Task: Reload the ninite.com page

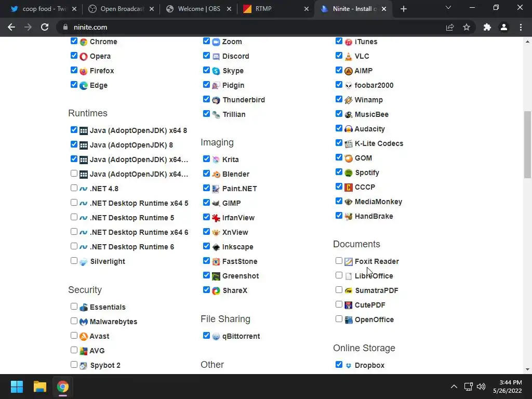Action: tap(45, 27)
